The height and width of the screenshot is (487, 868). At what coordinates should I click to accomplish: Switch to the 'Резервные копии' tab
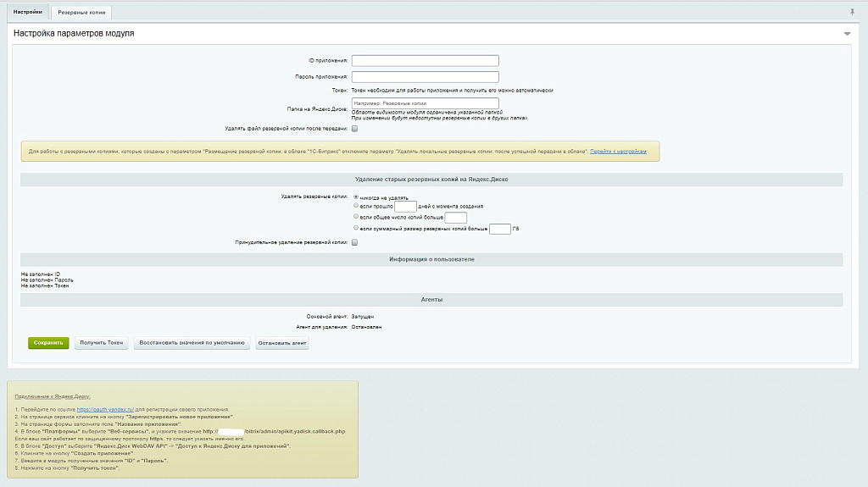coord(81,13)
